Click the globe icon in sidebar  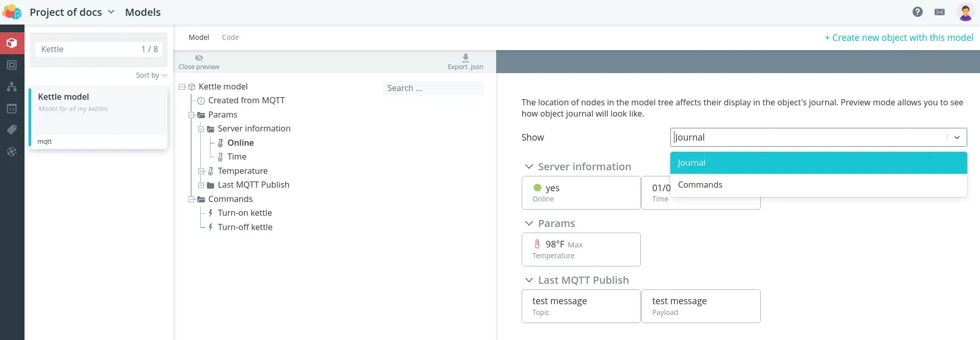pyautogui.click(x=12, y=152)
